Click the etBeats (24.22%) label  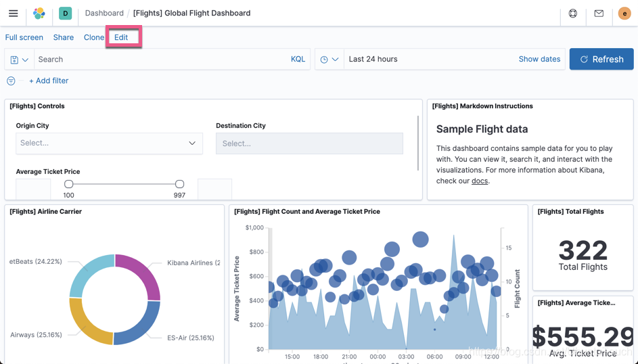click(36, 262)
